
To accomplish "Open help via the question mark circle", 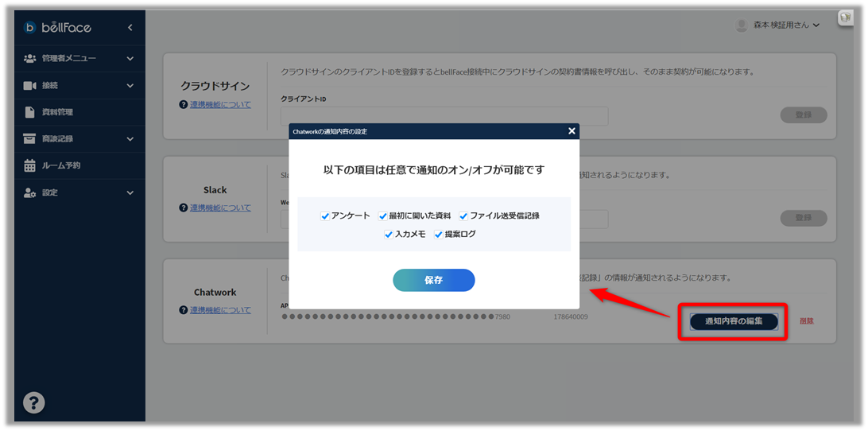I will (33, 402).
